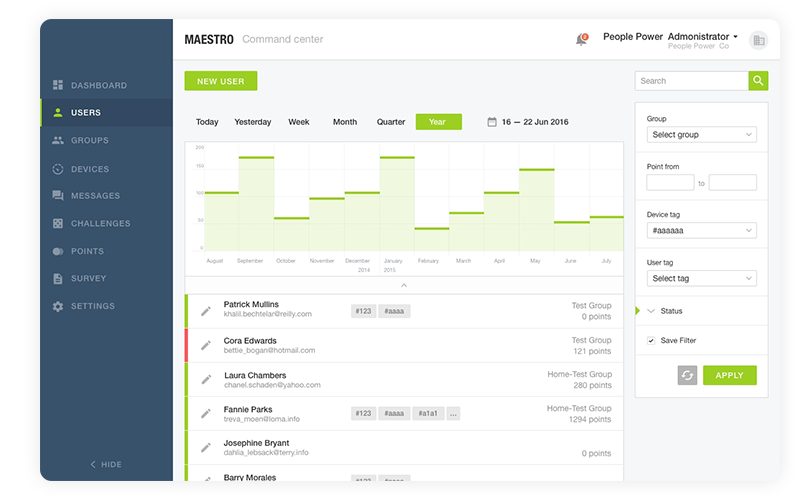Open the calendar icon beside date range

[492, 122]
